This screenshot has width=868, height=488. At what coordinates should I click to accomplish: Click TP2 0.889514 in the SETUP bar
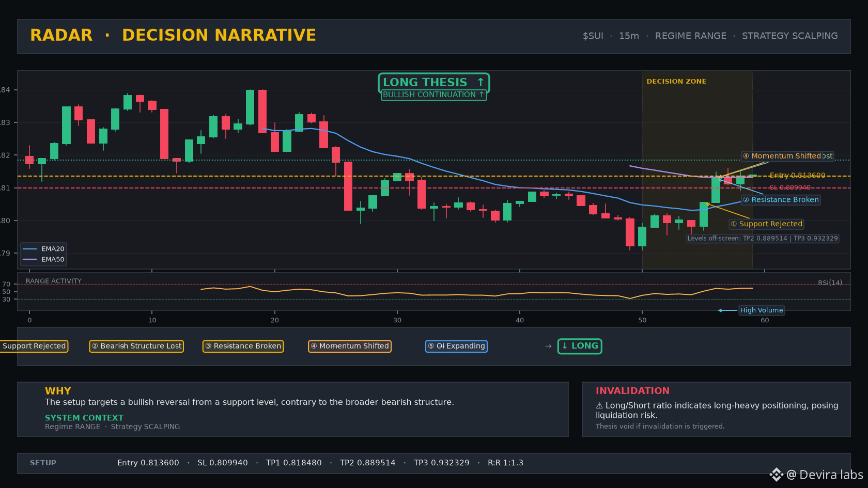[x=368, y=463]
